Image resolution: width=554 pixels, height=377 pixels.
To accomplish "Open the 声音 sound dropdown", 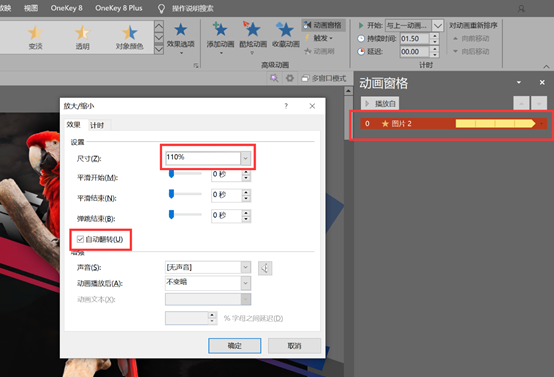I will tap(246, 267).
